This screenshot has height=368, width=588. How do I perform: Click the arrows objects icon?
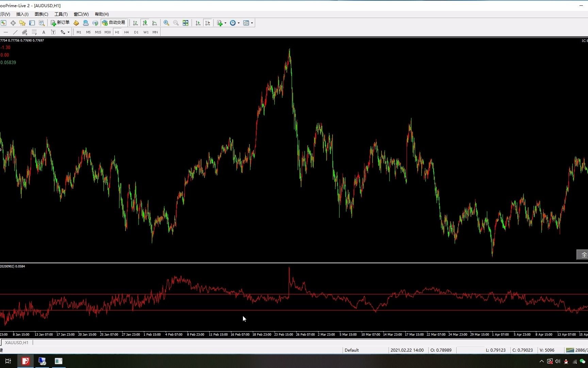tap(63, 32)
